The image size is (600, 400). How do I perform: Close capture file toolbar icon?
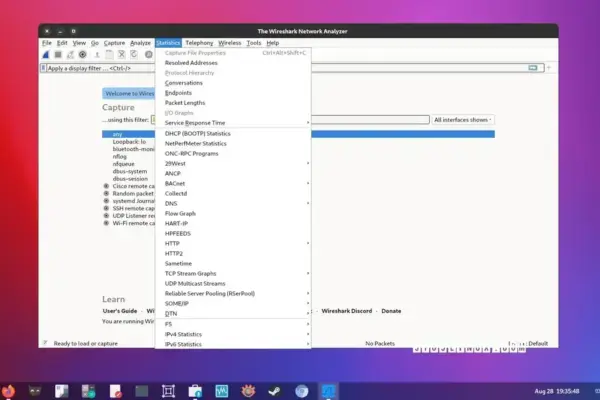[x=122, y=55]
